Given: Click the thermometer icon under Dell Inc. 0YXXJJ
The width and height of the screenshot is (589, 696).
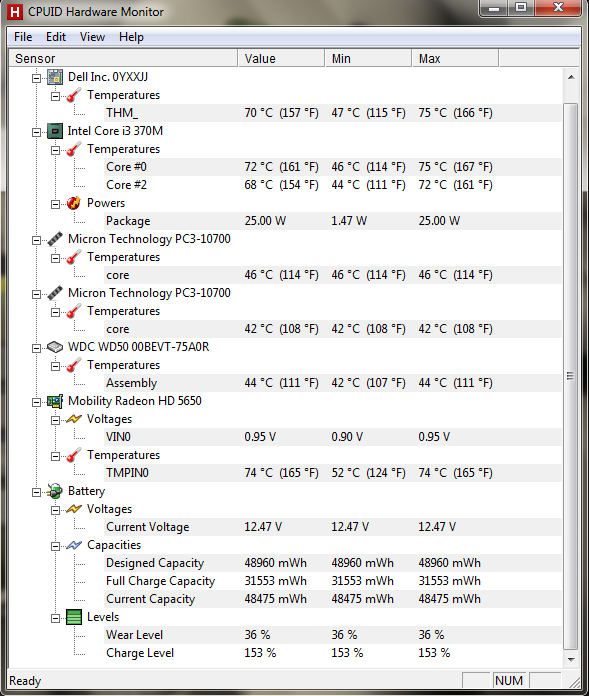Looking at the screenshot, I should pyautogui.click(x=74, y=95).
